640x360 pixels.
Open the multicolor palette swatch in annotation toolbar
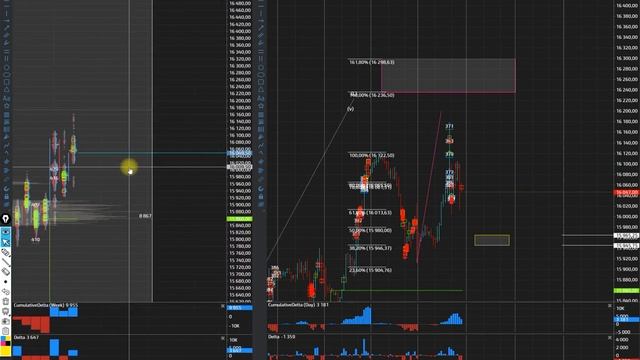[x=5, y=341]
